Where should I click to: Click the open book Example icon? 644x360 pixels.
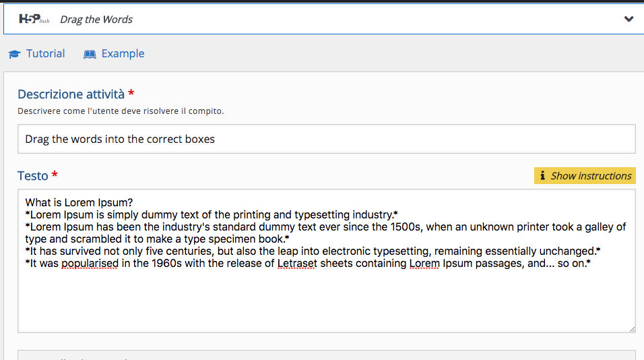pos(90,54)
